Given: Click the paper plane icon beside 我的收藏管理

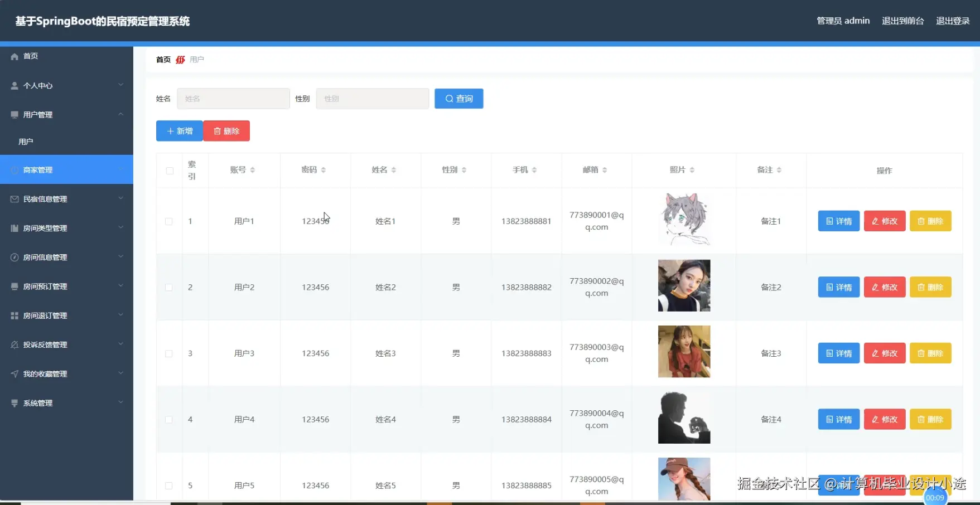Looking at the screenshot, I should pyautogui.click(x=15, y=374).
